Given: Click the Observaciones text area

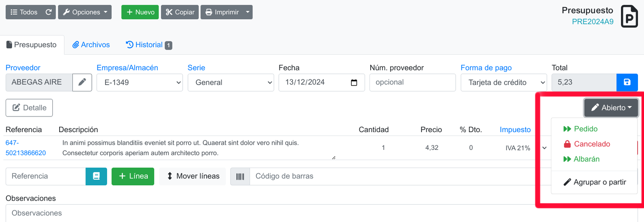Looking at the screenshot, I should tap(322, 213).
